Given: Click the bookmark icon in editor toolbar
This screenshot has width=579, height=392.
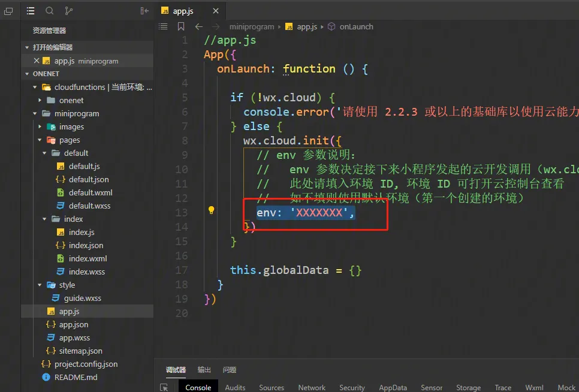Looking at the screenshot, I should pyautogui.click(x=181, y=26).
